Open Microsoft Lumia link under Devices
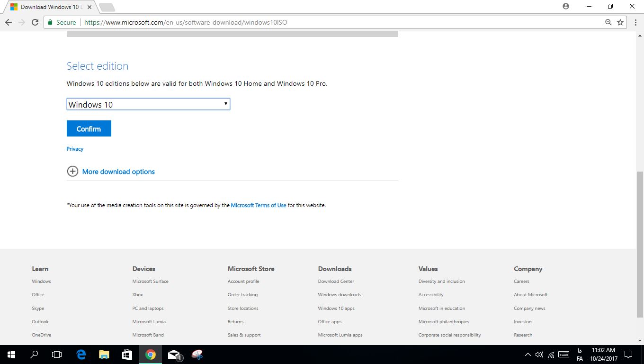Viewport: 644px width, 364px height. (x=149, y=322)
